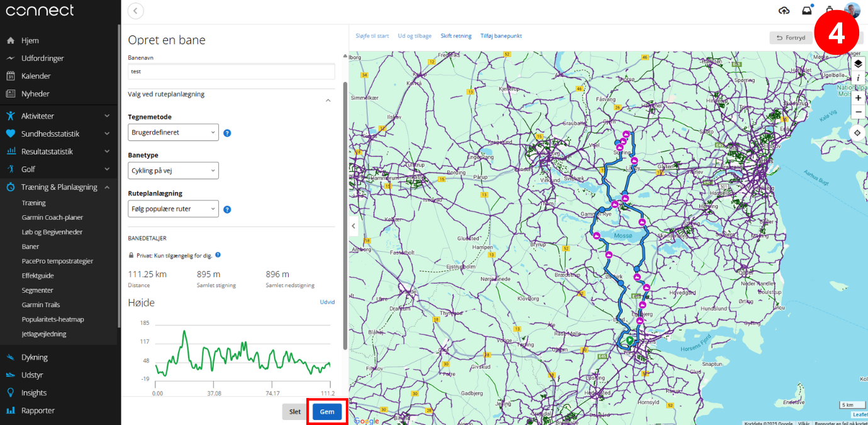Click Udvid to expand the elevation chart

327,302
